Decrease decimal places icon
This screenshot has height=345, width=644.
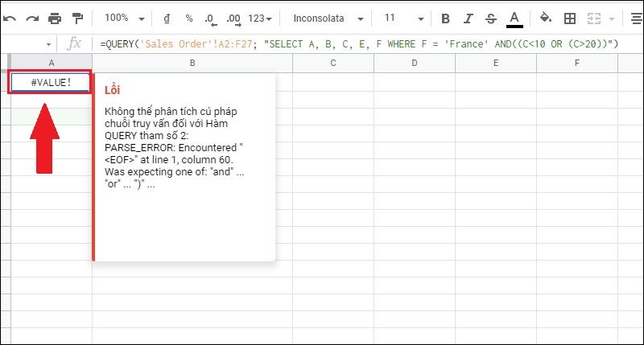point(210,19)
